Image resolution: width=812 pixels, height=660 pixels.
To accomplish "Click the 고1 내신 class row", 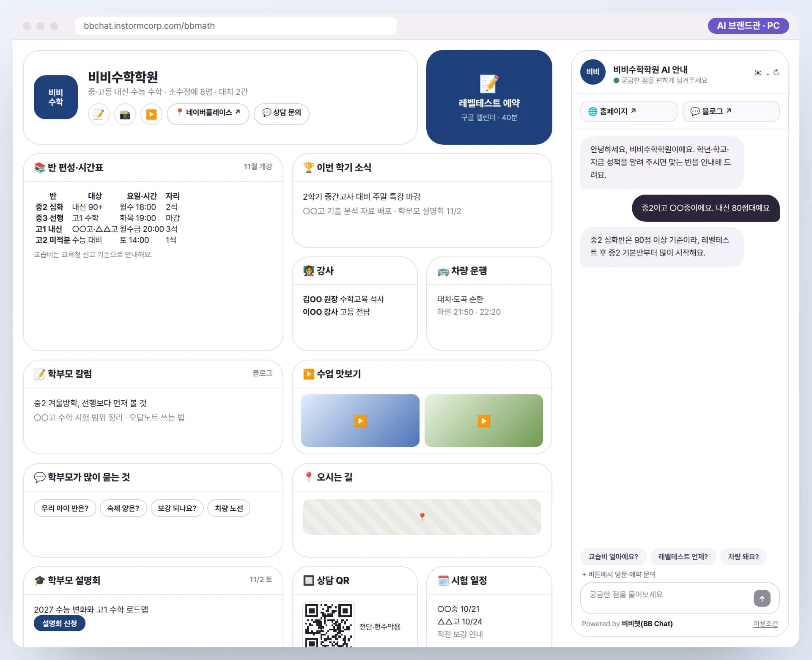I will click(x=107, y=229).
